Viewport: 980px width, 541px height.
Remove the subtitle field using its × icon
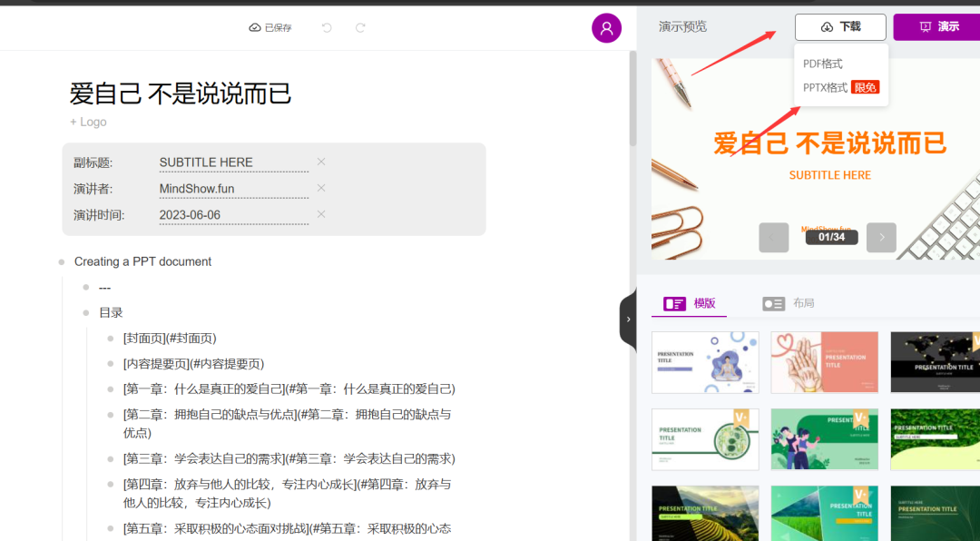(321, 162)
